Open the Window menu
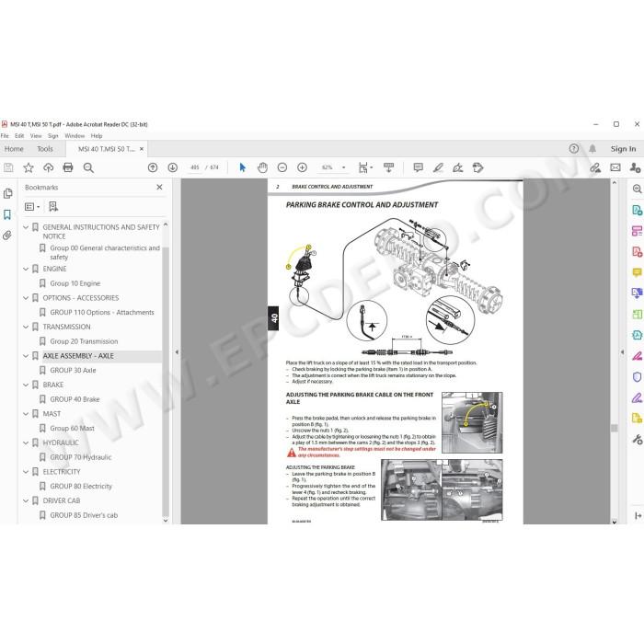Viewport: 644px width, 644px height. click(75, 136)
